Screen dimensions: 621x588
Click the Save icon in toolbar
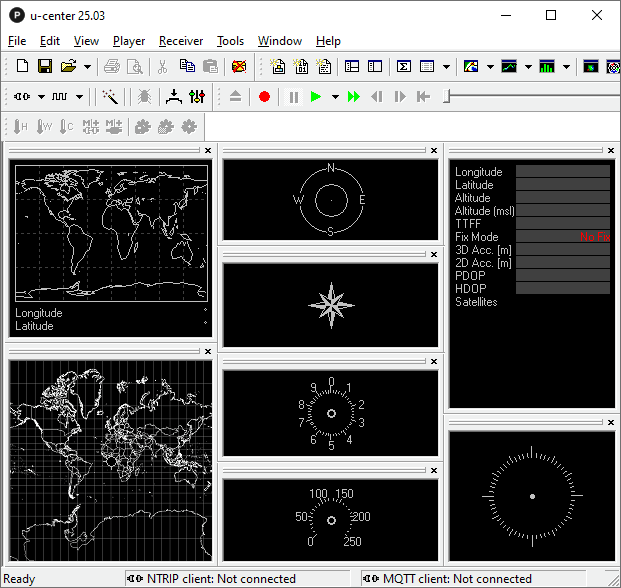point(45,67)
